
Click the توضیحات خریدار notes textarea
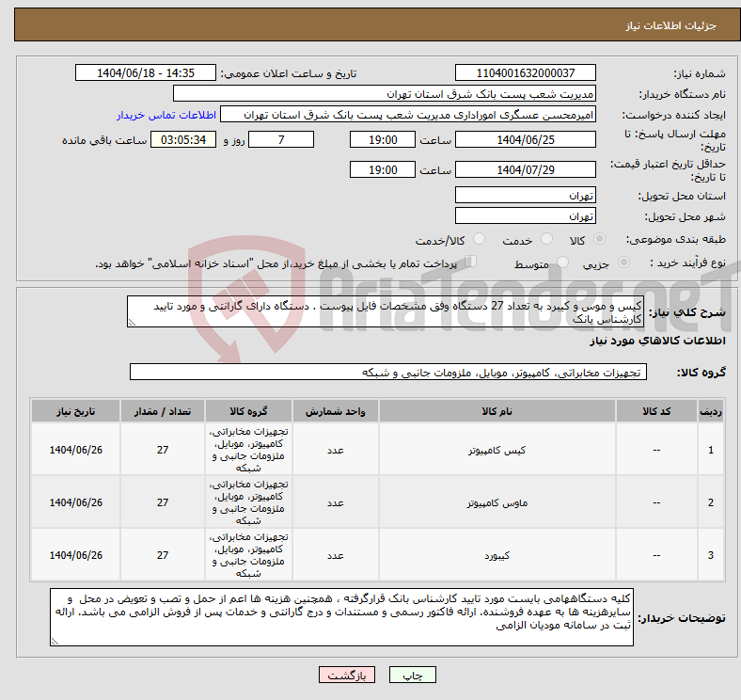tap(341, 617)
